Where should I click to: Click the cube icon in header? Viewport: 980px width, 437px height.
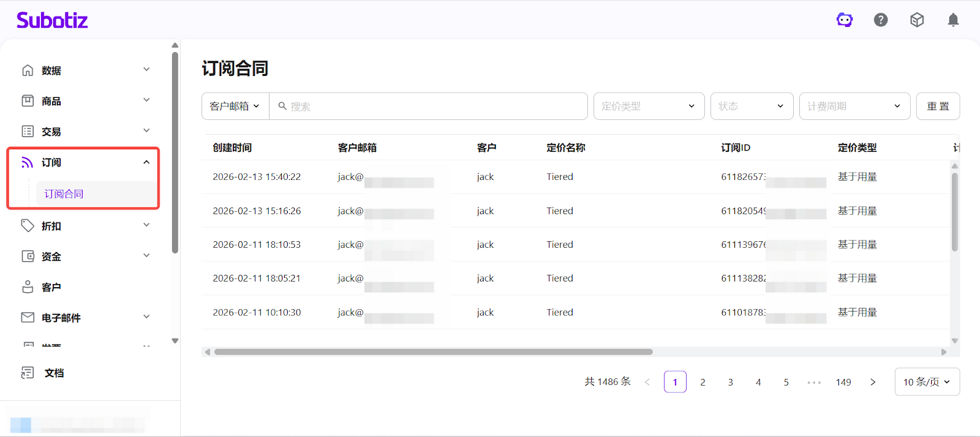point(917,20)
